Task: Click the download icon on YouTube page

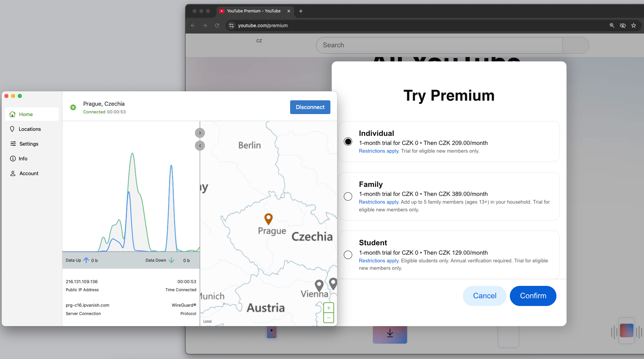Action: coord(390,334)
